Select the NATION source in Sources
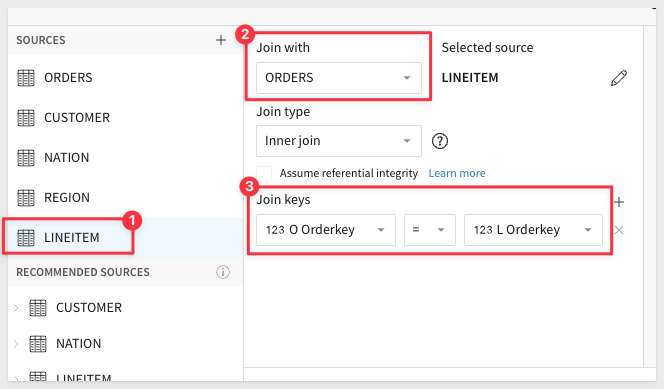This screenshot has width=664, height=389. click(x=125, y=157)
